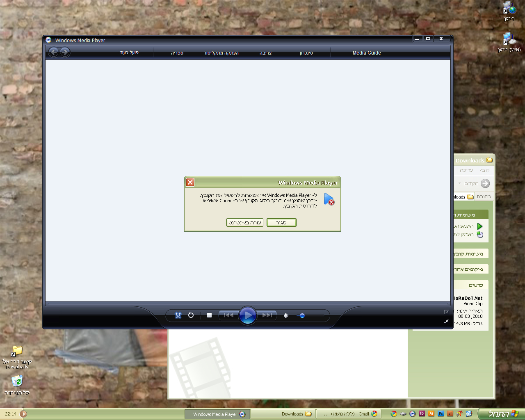
Task: Click the Media Player seek bar
Action: pyautogui.click(x=248, y=304)
